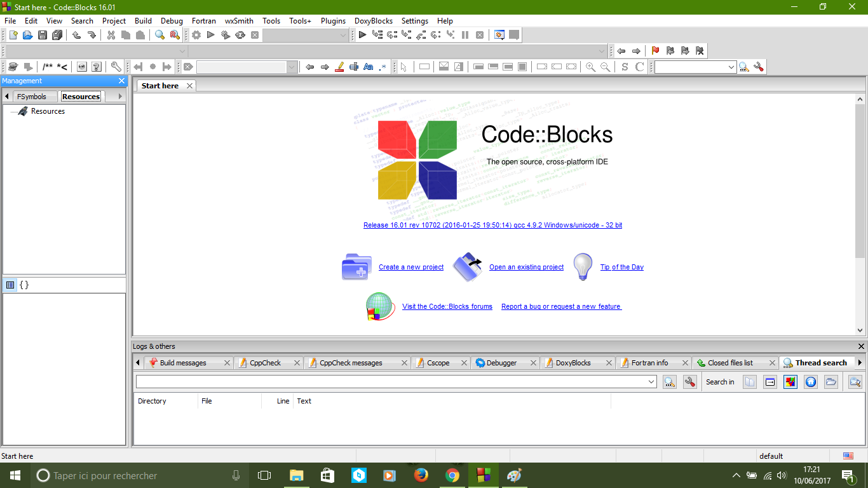
Task: Expand the Thread search text dropdown
Action: click(651, 382)
